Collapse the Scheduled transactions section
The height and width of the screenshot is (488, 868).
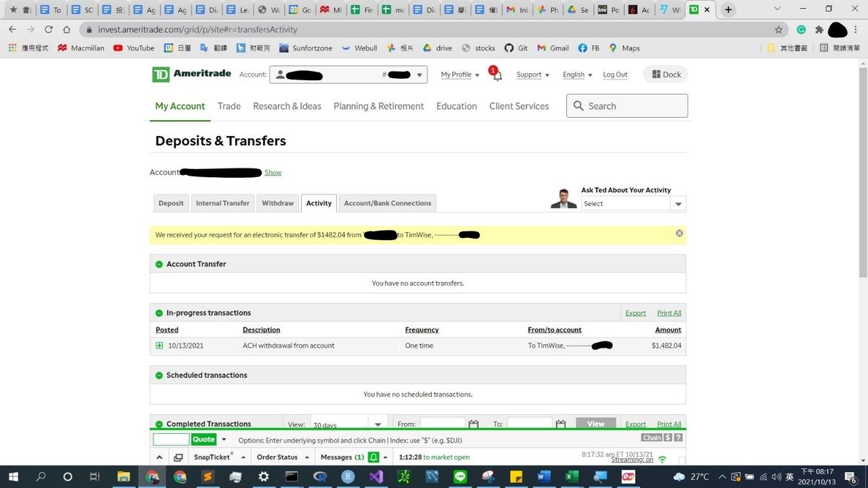click(x=159, y=375)
